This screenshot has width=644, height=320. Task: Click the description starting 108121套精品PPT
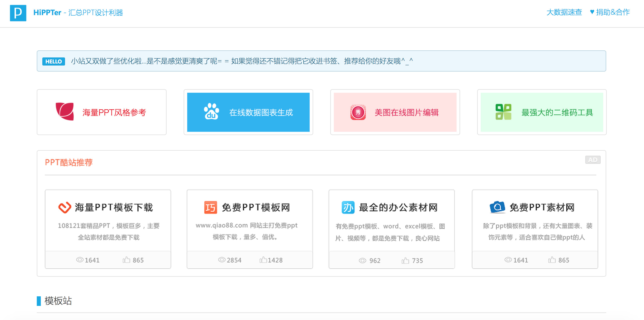[x=109, y=232]
